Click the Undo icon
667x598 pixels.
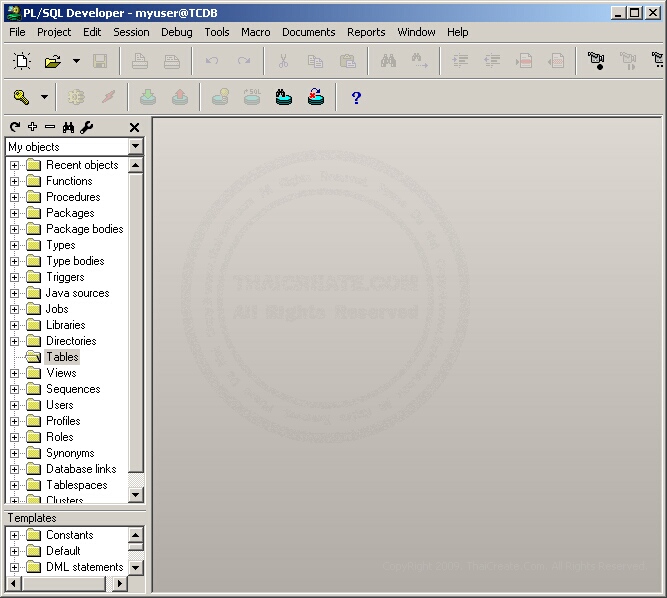[212, 61]
